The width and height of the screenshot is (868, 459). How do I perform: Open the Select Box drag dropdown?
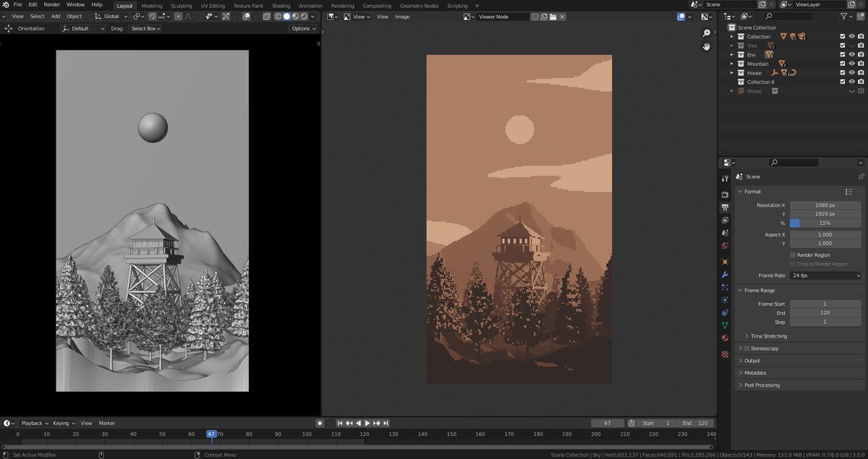click(145, 28)
